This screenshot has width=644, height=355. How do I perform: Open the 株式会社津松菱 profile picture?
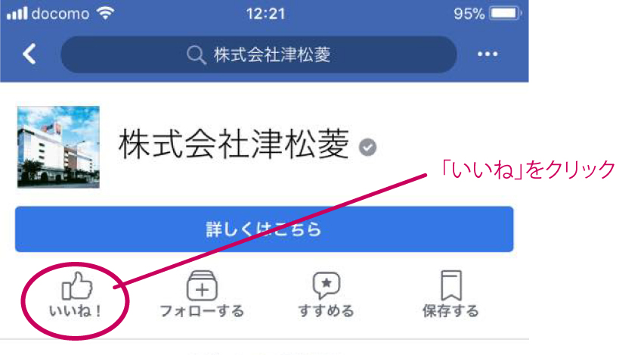[x=58, y=147]
